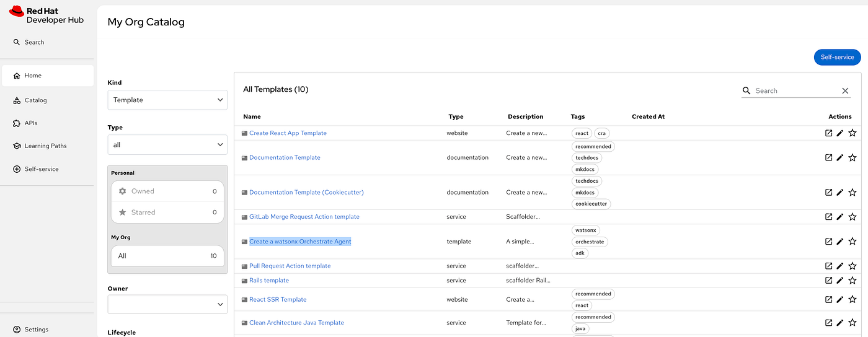Edit Clean Architecture Java Template row
The image size is (868, 337).
tap(840, 323)
